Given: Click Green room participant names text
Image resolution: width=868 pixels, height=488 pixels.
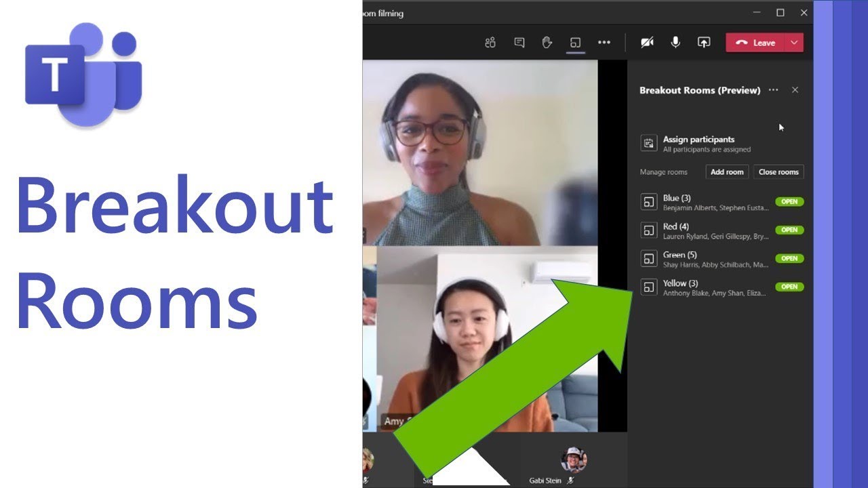Looking at the screenshot, I should pyautogui.click(x=715, y=265).
